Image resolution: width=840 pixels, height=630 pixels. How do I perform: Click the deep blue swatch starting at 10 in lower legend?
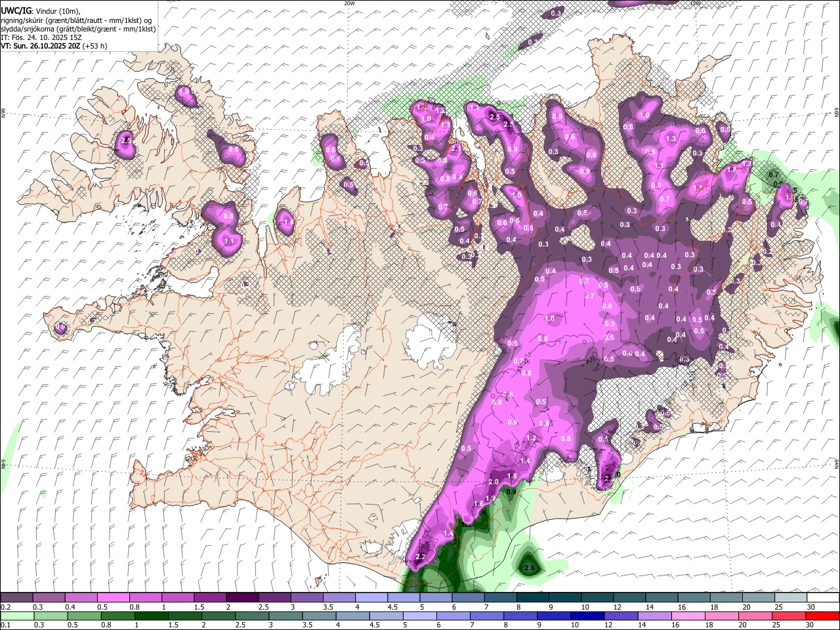point(587,616)
